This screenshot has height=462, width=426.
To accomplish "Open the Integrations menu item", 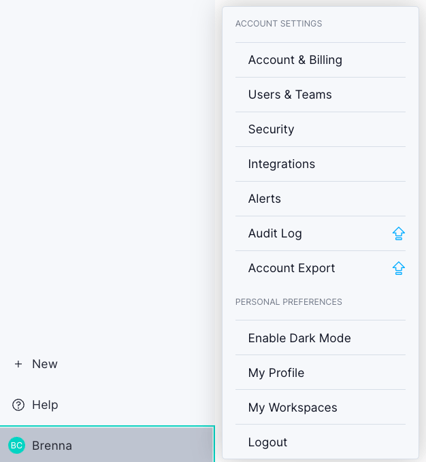I will (x=320, y=164).
